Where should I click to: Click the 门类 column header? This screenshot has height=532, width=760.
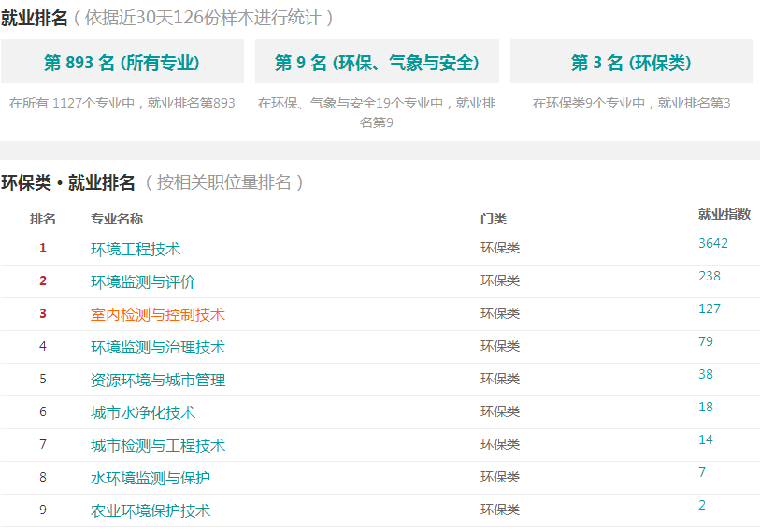pos(494,219)
